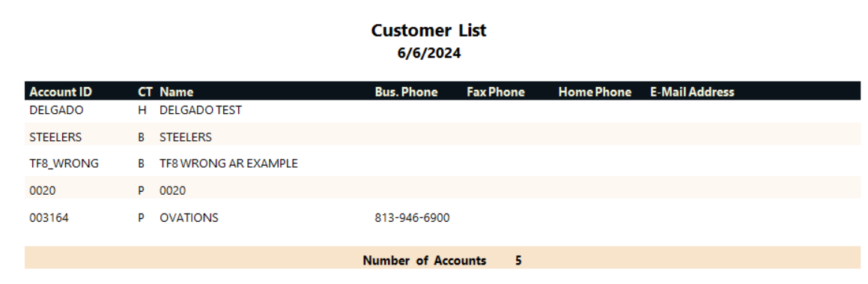This screenshot has width=868, height=284.
Task: Click the CT column header
Action: tap(145, 92)
